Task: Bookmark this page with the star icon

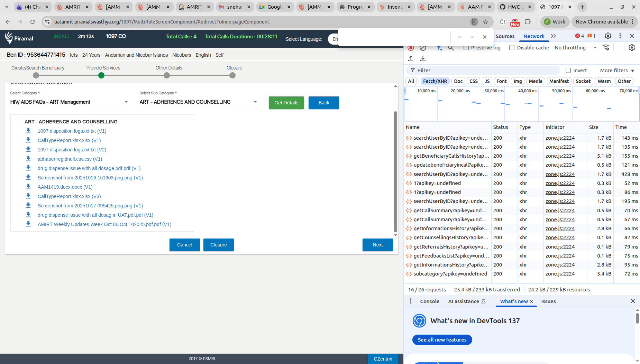Action: point(485,22)
